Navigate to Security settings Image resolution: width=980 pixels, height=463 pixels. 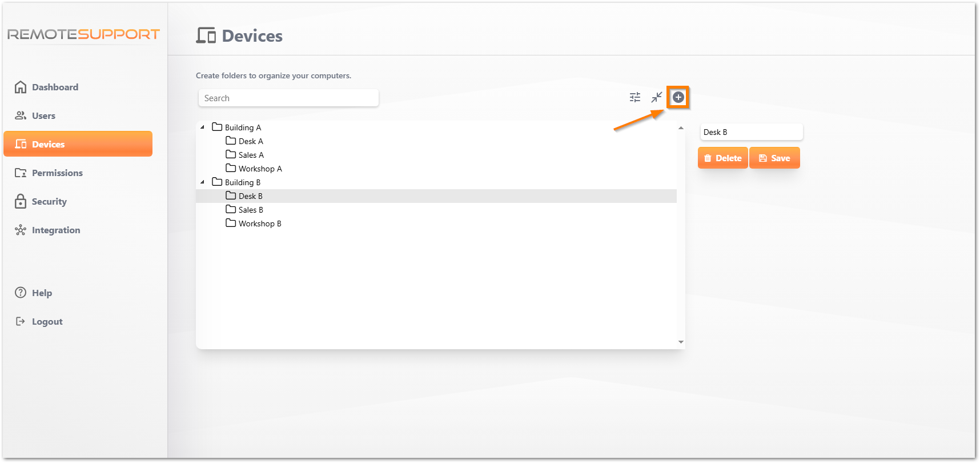click(x=49, y=201)
